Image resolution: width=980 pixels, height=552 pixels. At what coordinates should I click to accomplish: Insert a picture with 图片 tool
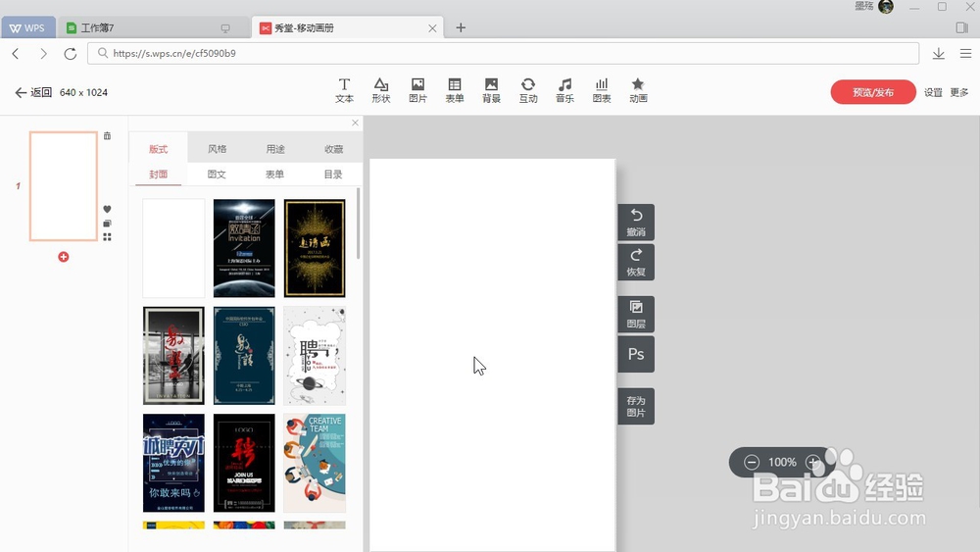[417, 90]
